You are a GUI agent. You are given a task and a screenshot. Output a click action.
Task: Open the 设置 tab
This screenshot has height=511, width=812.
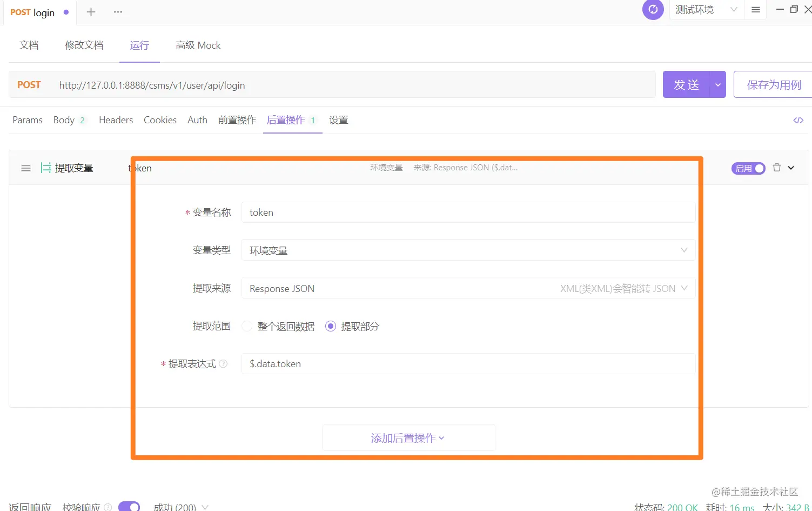tap(339, 120)
